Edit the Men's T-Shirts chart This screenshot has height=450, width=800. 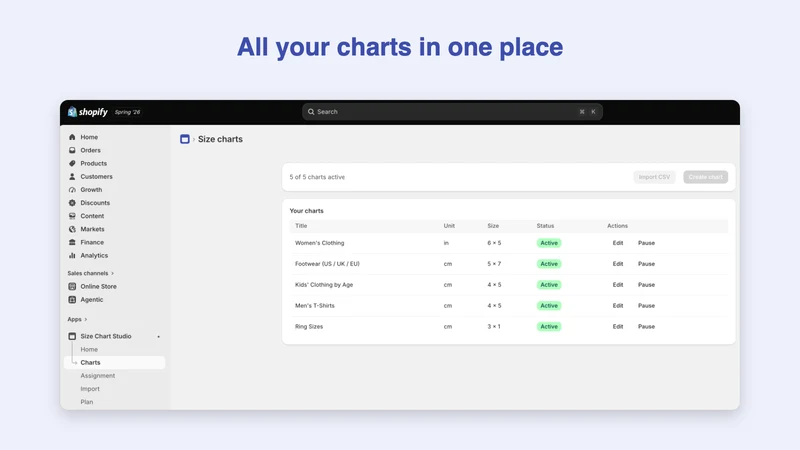click(618, 306)
